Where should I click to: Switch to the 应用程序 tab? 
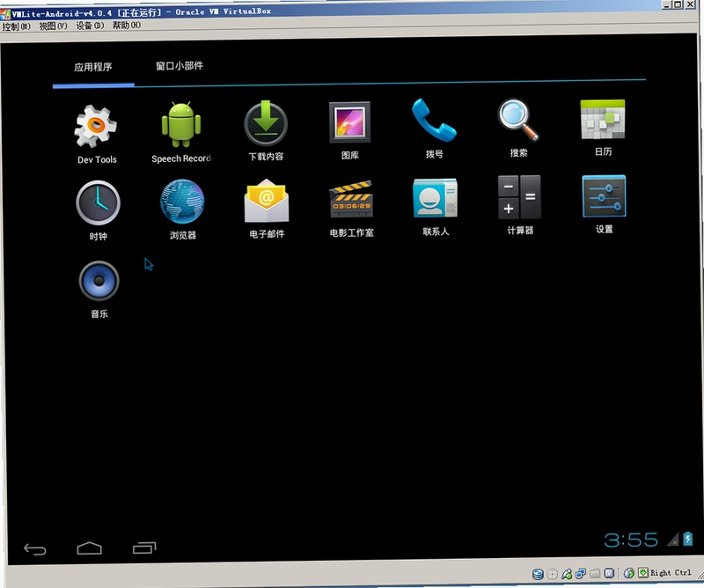pos(93,67)
